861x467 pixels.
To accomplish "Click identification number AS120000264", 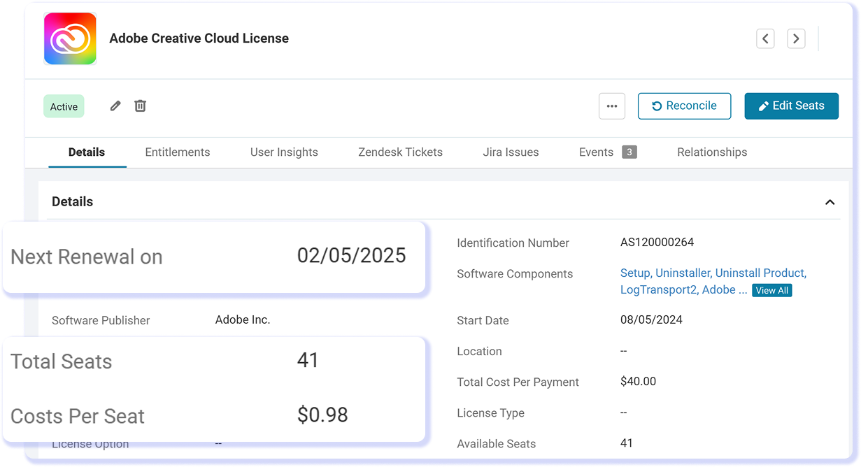I will [x=657, y=242].
